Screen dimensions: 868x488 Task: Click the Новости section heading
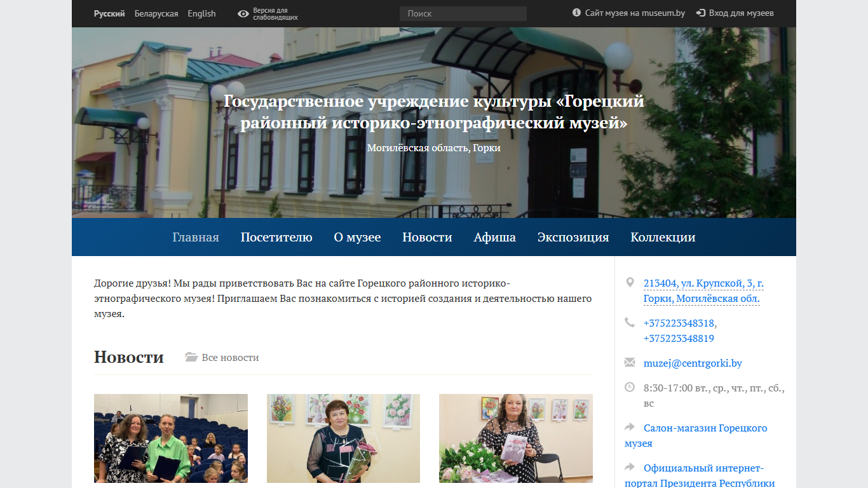click(129, 357)
